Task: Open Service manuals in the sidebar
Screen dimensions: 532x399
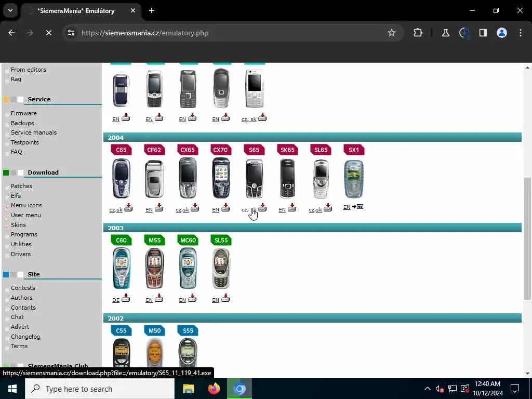Action: (x=34, y=132)
